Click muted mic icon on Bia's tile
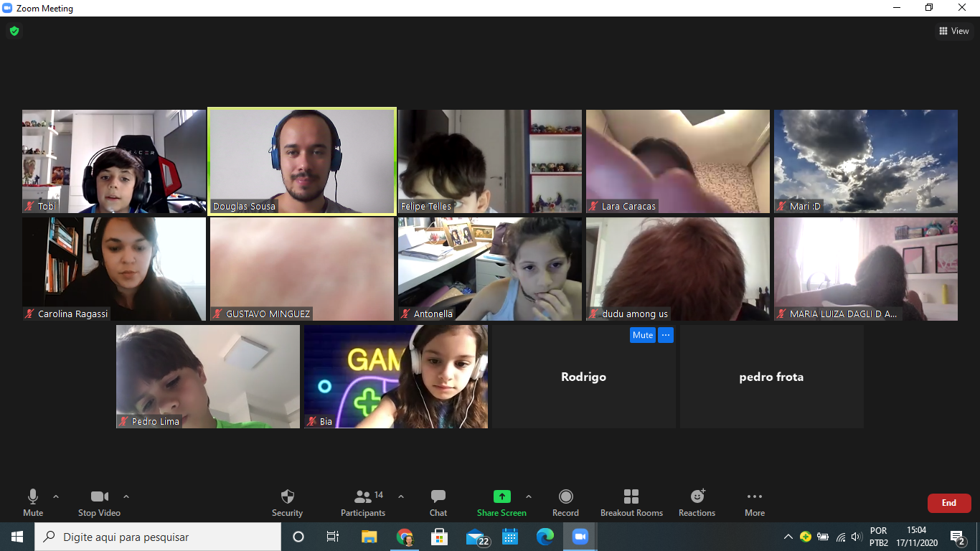The image size is (980, 551). (312, 421)
